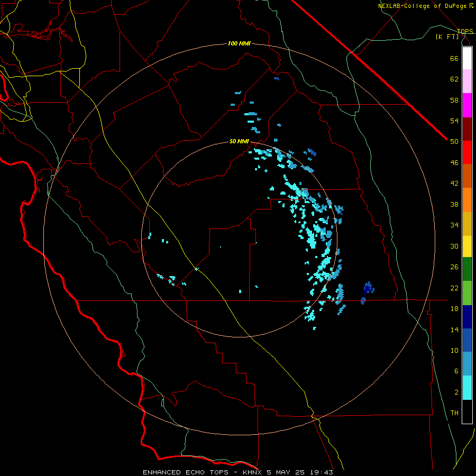The width and height of the screenshot is (476, 476).
Task: Click the 30 legend value
Action: pyautogui.click(x=454, y=246)
